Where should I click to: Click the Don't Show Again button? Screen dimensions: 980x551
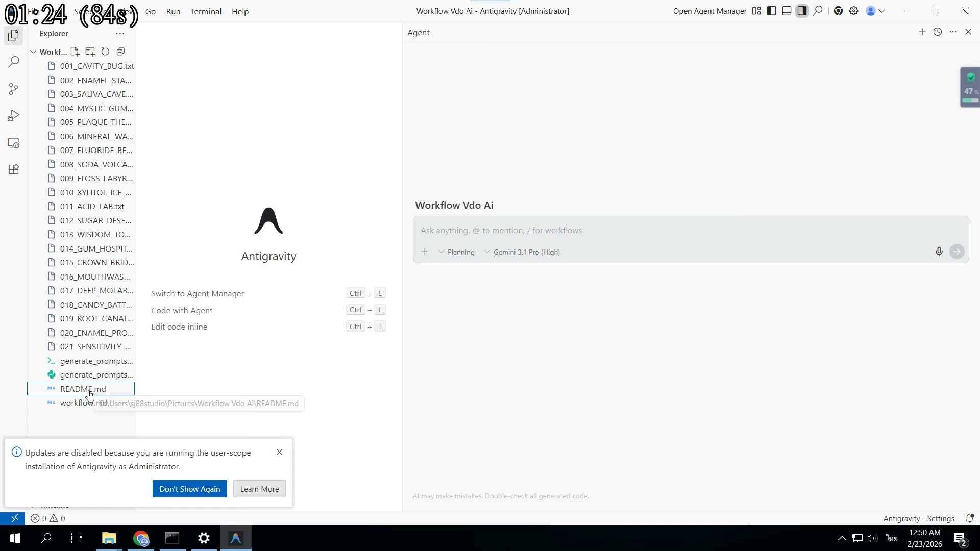tap(189, 488)
